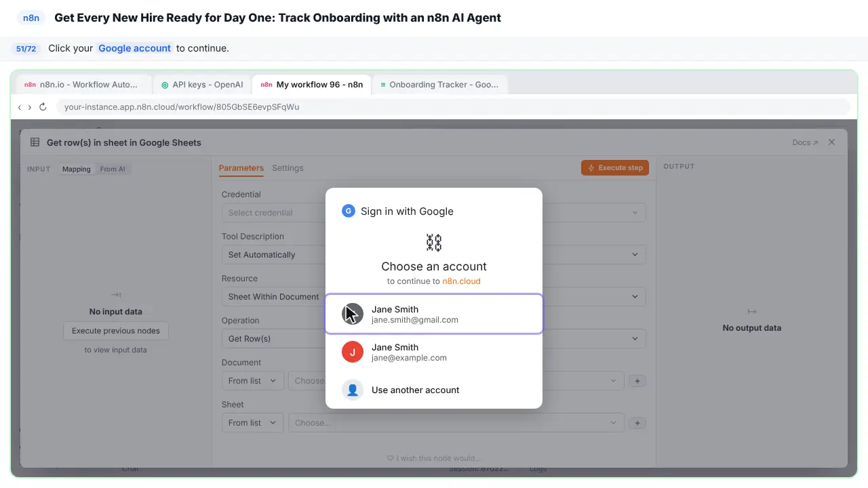The width and height of the screenshot is (868, 488).
Task: Open the Document 'From list' dropdown
Action: coord(252,381)
